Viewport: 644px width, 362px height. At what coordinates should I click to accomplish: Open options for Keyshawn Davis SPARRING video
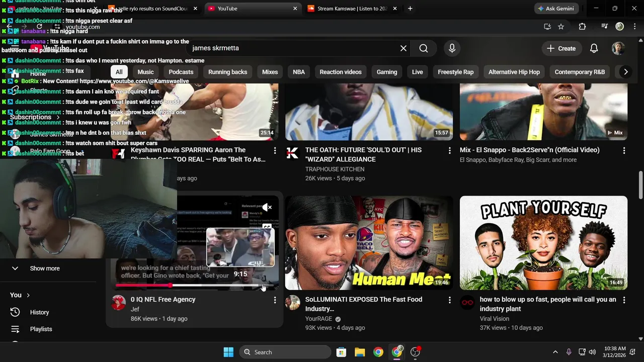pyautogui.click(x=275, y=150)
